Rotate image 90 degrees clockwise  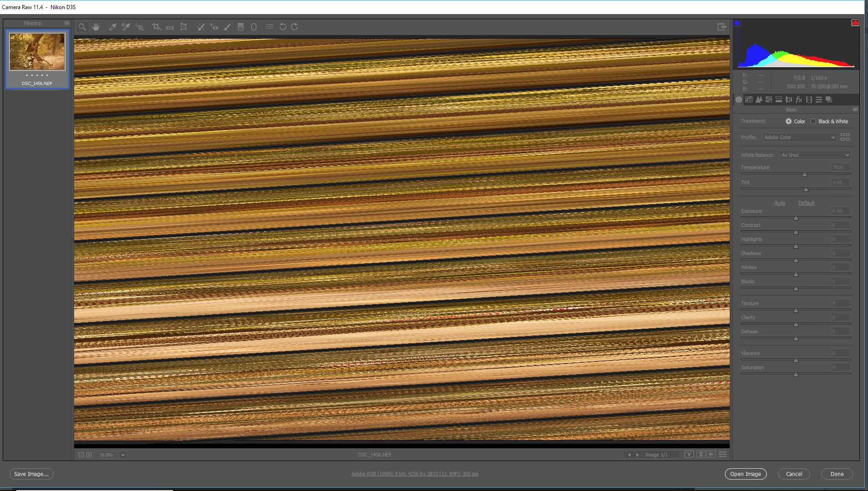point(294,27)
